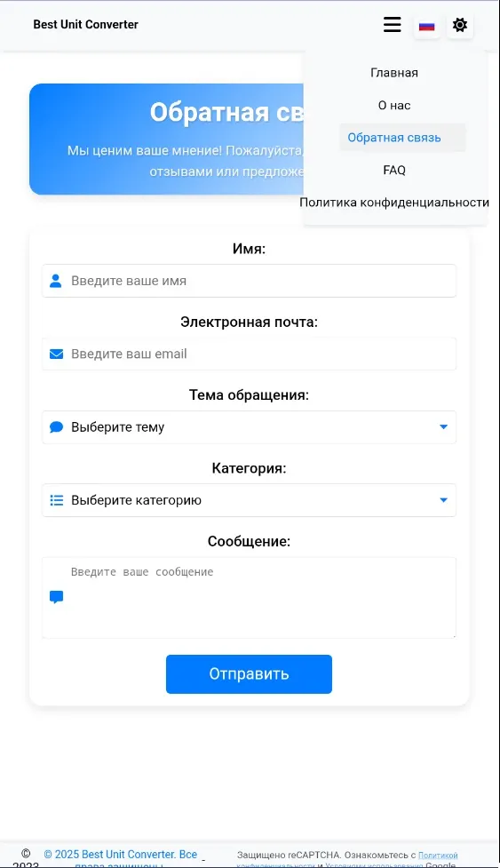Expand the Выберите тему dropdown arrow
Image resolution: width=500 pixels, height=868 pixels.
coord(443,426)
